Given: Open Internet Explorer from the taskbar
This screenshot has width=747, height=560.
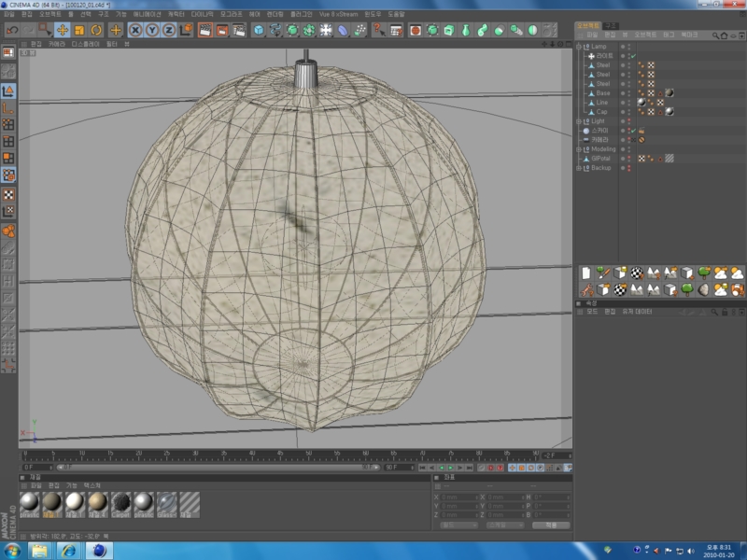Looking at the screenshot, I should 69,551.
